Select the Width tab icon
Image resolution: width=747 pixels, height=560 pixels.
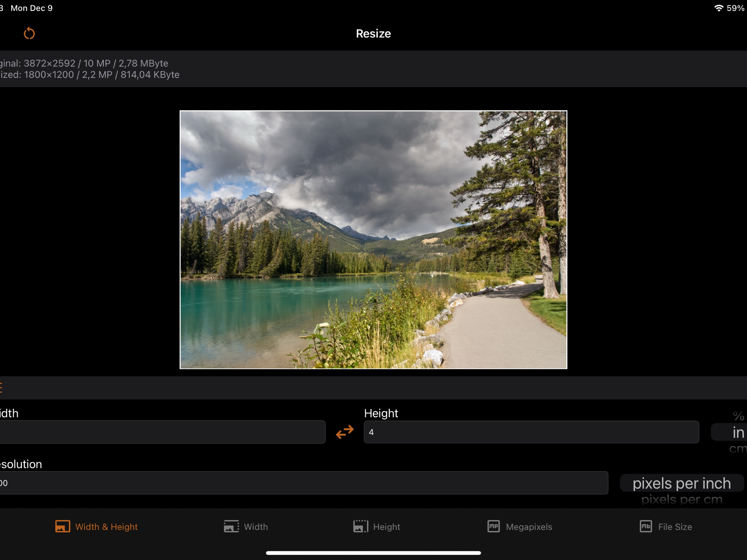tap(231, 526)
